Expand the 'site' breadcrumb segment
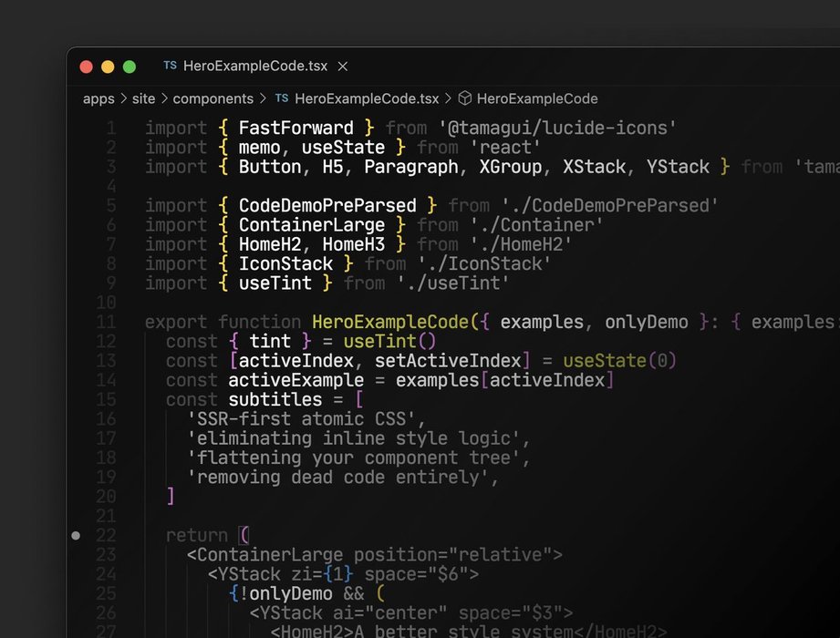 tap(143, 98)
